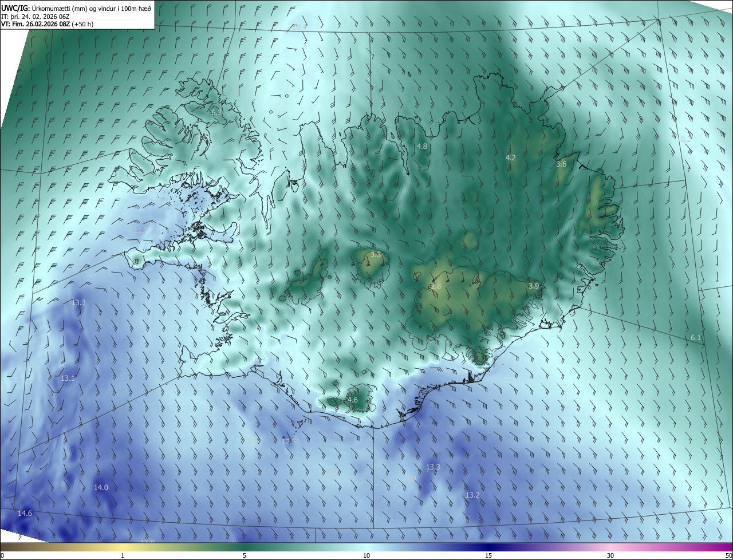Click the 6.3 value label on the map
Viewport: 733px width, 560px height.
click(x=216, y=113)
